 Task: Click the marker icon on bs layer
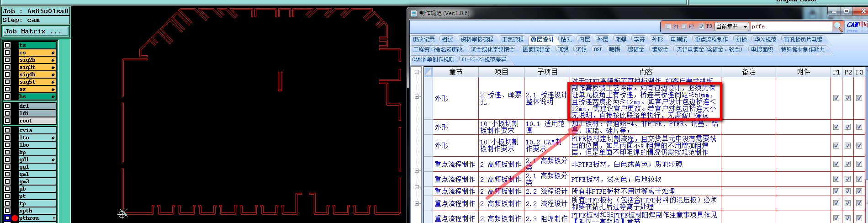pyautogui.click(x=53, y=97)
